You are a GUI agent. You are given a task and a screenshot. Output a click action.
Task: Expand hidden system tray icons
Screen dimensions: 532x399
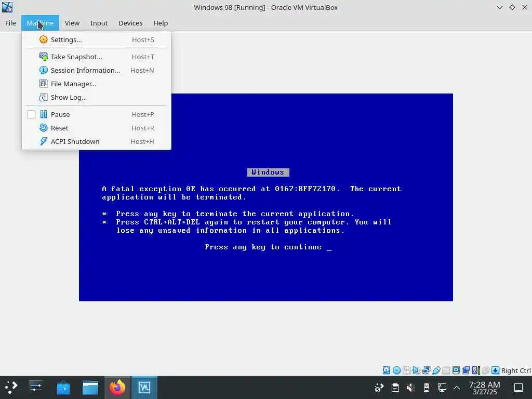point(457,388)
